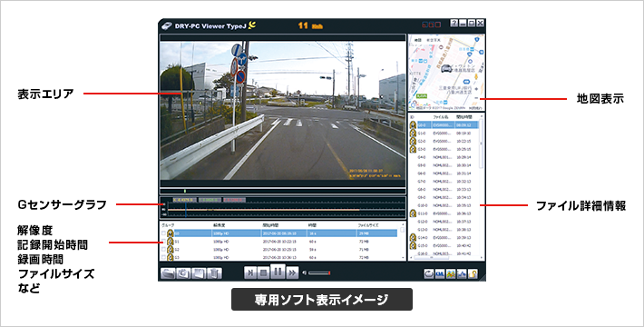Image resolution: width=644 pixels, height=327 pixels.
Task: Select file G11-0 at 10:36:13
Action: (x=444, y=213)
